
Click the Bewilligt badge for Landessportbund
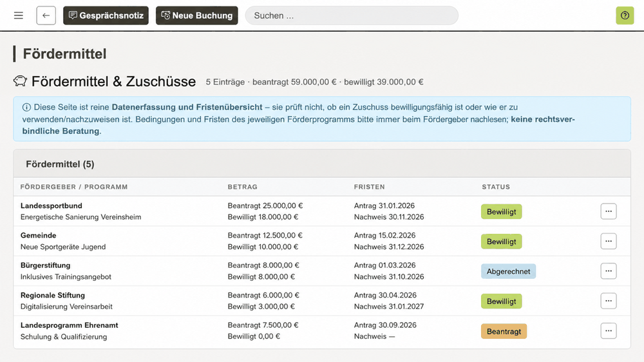coord(502,212)
